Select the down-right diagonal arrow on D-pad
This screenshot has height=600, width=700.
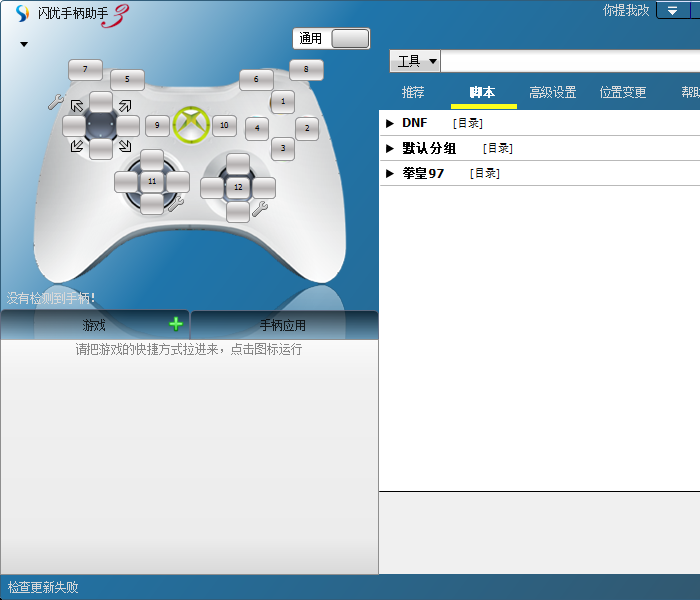[x=125, y=146]
